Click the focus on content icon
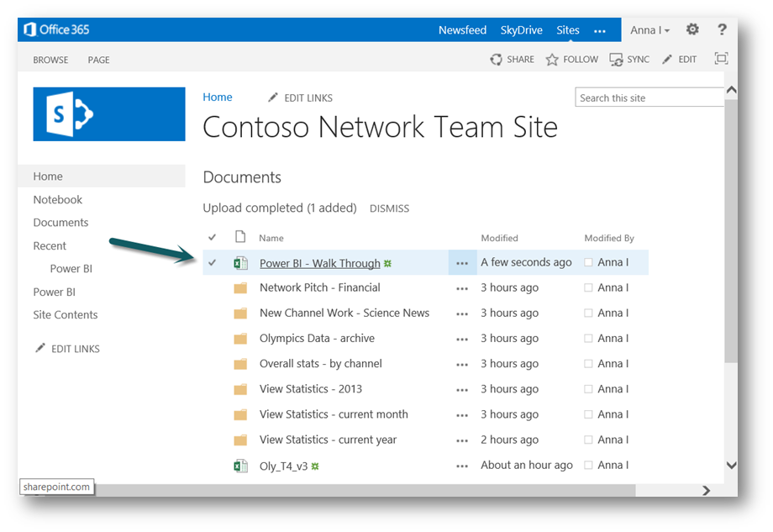The height and width of the screenshot is (532, 773). (x=721, y=59)
